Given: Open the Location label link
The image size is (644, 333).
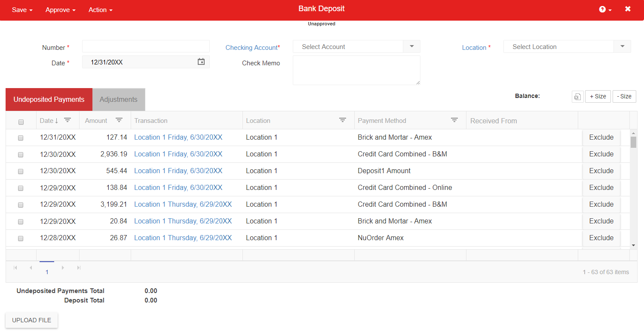Looking at the screenshot, I should (474, 48).
